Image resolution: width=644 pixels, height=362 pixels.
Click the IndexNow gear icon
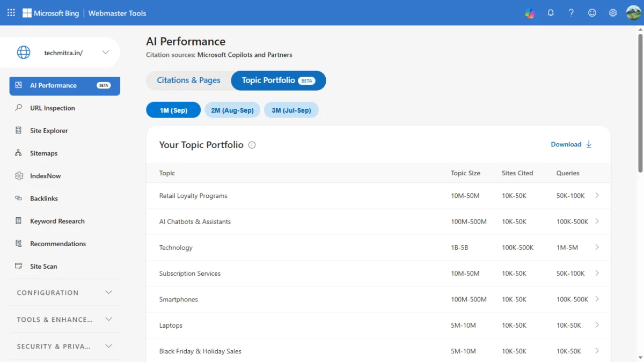click(19, 176)
